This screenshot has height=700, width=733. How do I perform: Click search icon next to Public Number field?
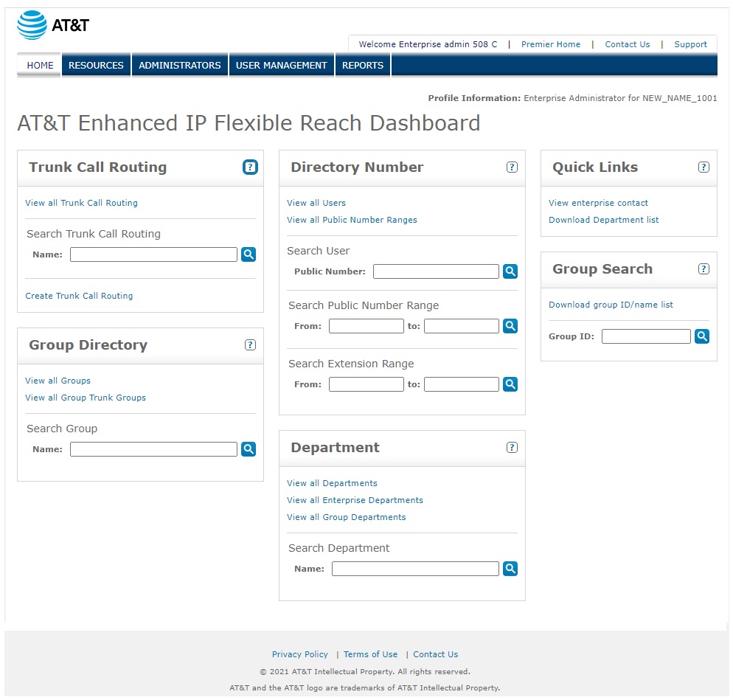pos(510,271)
